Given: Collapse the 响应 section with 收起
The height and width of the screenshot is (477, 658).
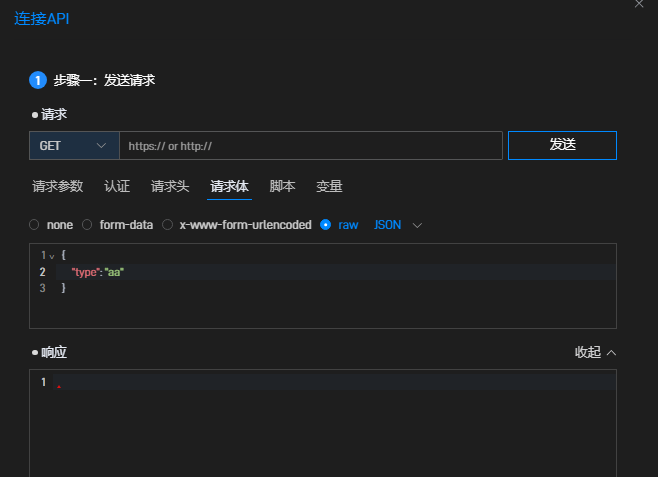Looking at the screenshot, I should click(x=595, y=352).
